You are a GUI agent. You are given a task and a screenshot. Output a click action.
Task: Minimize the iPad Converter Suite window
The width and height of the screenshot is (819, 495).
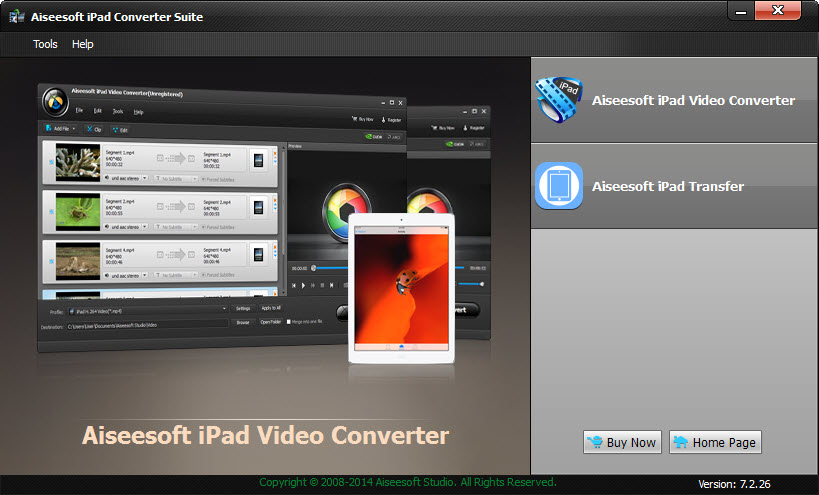[741, 11]
